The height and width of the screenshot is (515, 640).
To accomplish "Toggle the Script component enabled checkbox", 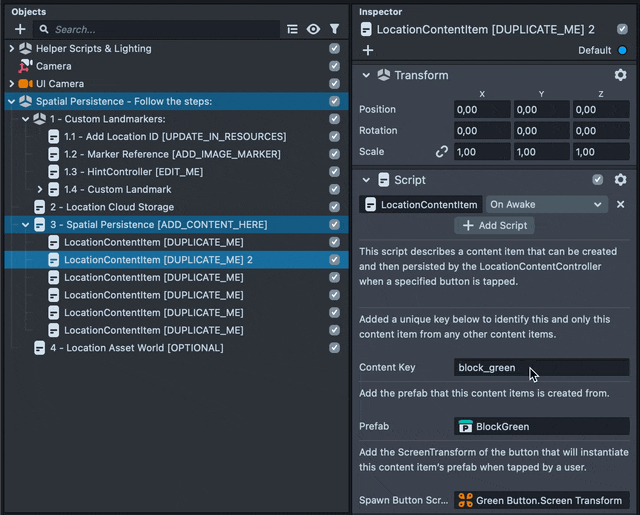I will tap(597, 180).
